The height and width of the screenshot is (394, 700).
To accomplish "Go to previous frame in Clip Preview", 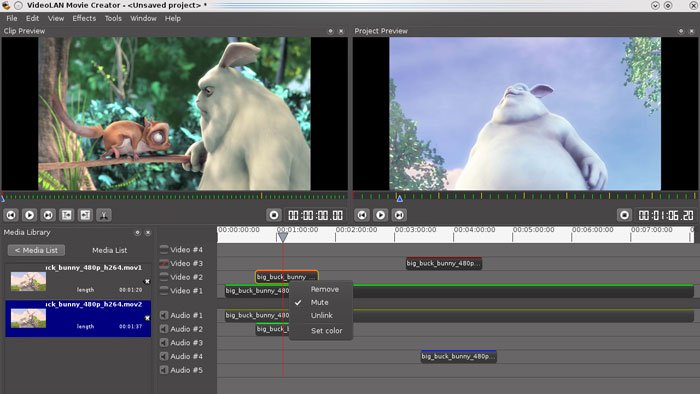I will click(11, 215).
